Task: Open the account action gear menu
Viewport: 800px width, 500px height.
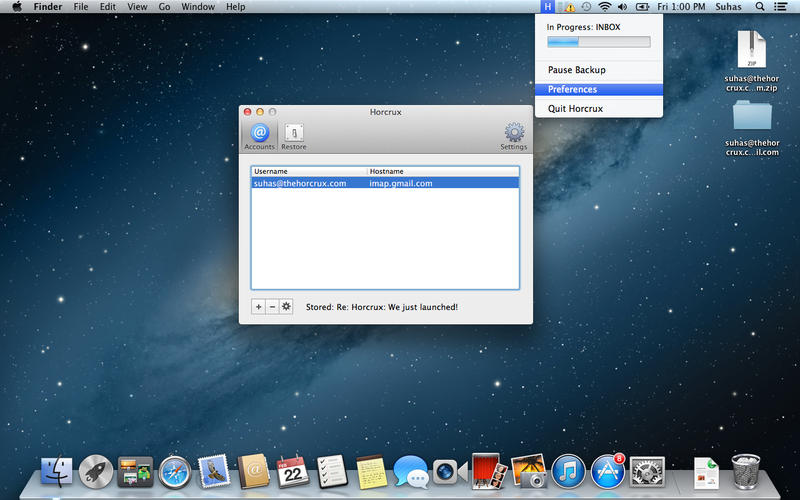Action: [286, 306]
